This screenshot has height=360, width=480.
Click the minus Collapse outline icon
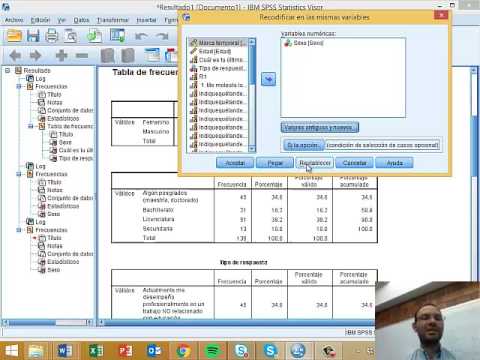[82, 55]
